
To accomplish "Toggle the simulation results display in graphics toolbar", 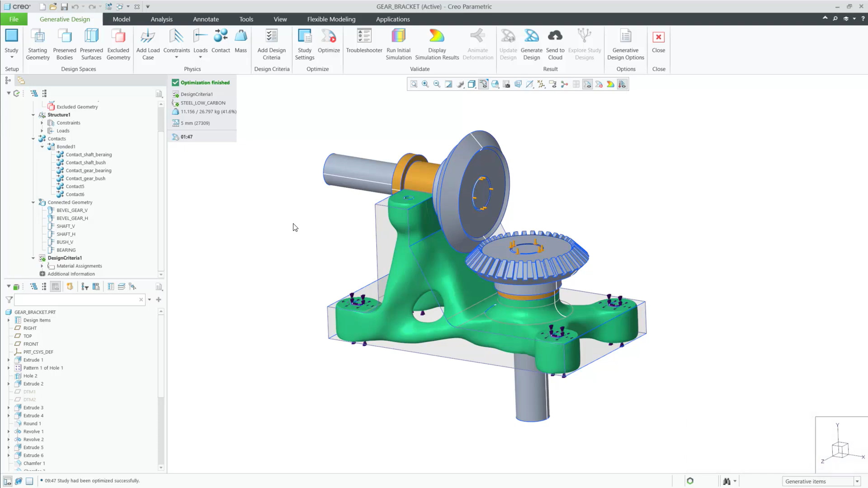I will point(611,84).
